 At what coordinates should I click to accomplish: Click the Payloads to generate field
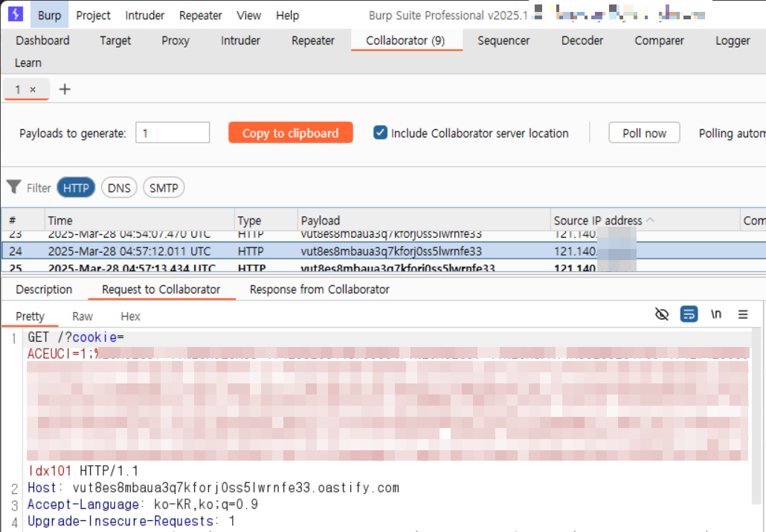173,133
